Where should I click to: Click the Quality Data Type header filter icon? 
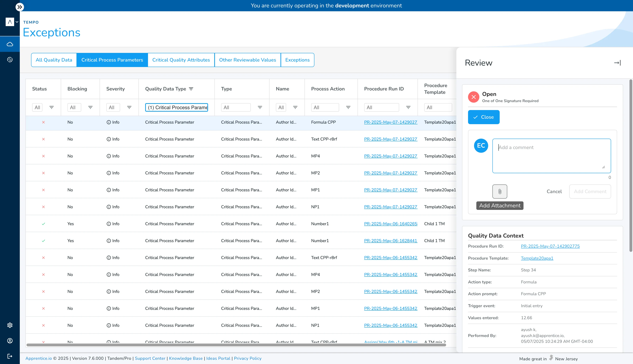(x=191, y=89)
